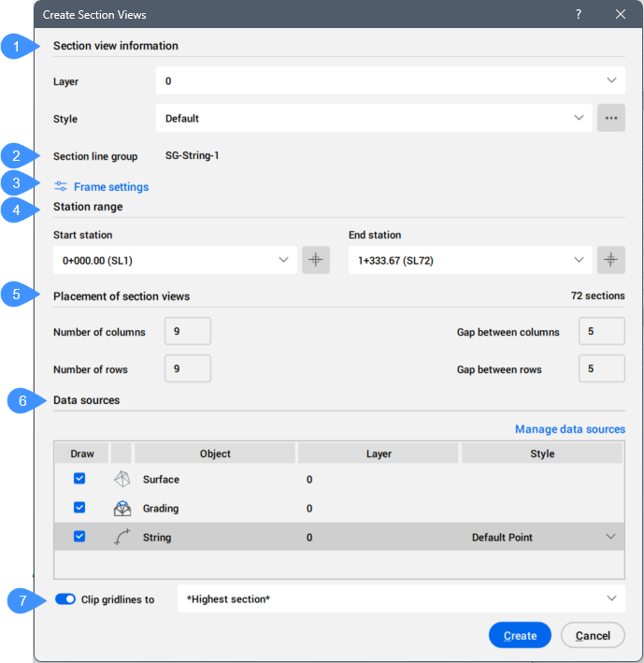Open the Layer dropdown

click(x=390, y=81)
